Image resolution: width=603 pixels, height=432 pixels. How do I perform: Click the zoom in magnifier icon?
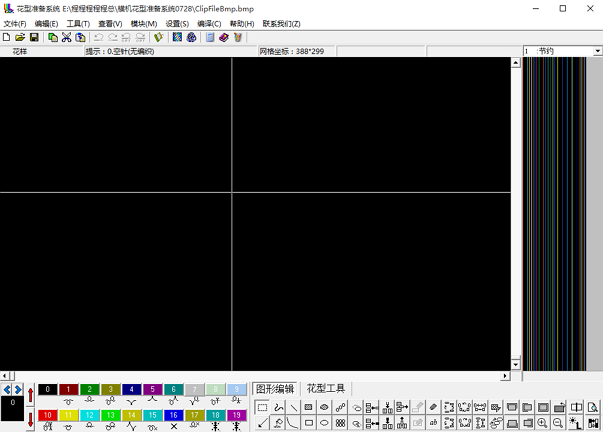542,423
